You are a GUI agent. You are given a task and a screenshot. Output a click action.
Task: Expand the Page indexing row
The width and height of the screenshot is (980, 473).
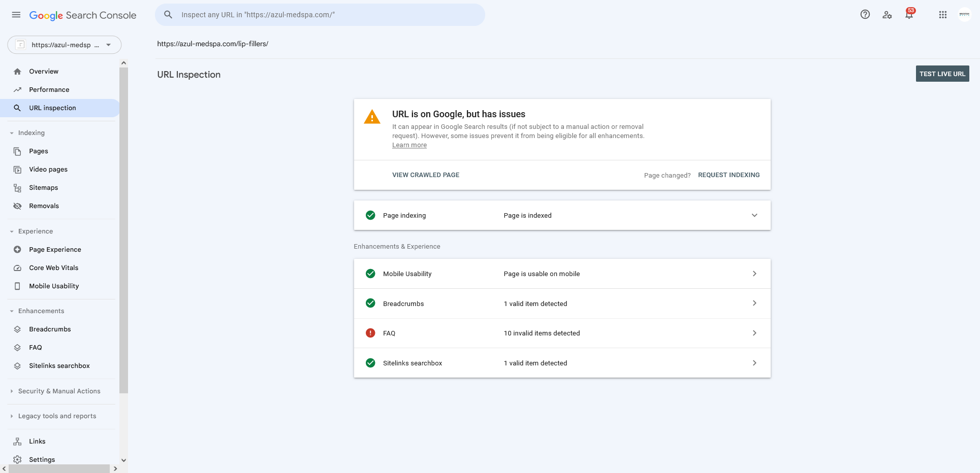[x=562, y=215]
